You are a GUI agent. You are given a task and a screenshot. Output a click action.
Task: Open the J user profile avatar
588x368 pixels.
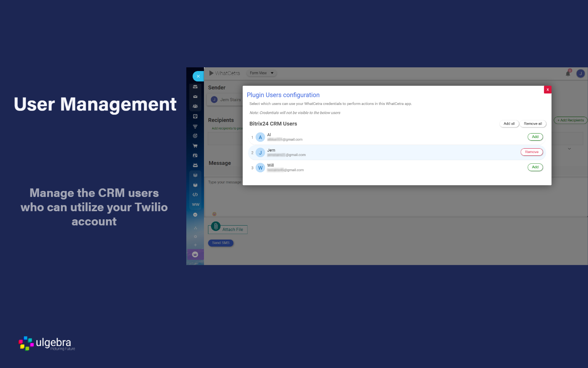(x=581, y=74)
